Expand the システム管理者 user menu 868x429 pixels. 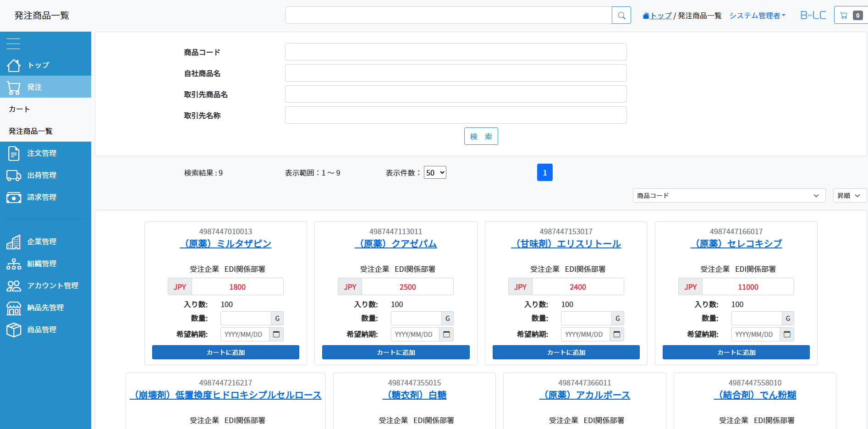click(x=757, y=16)
